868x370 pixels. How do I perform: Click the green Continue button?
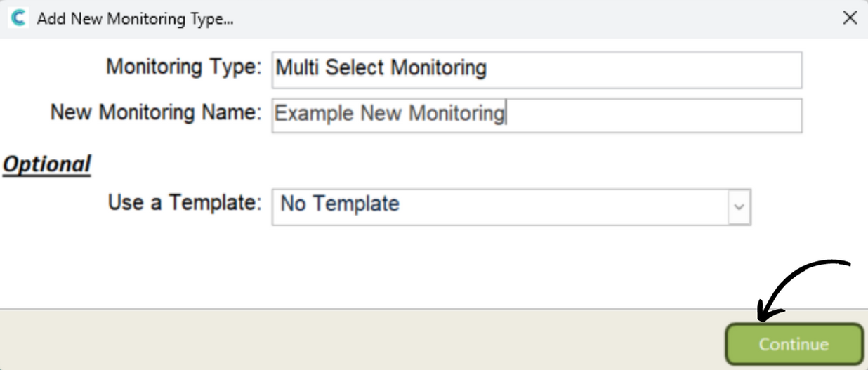coord(794,344)
